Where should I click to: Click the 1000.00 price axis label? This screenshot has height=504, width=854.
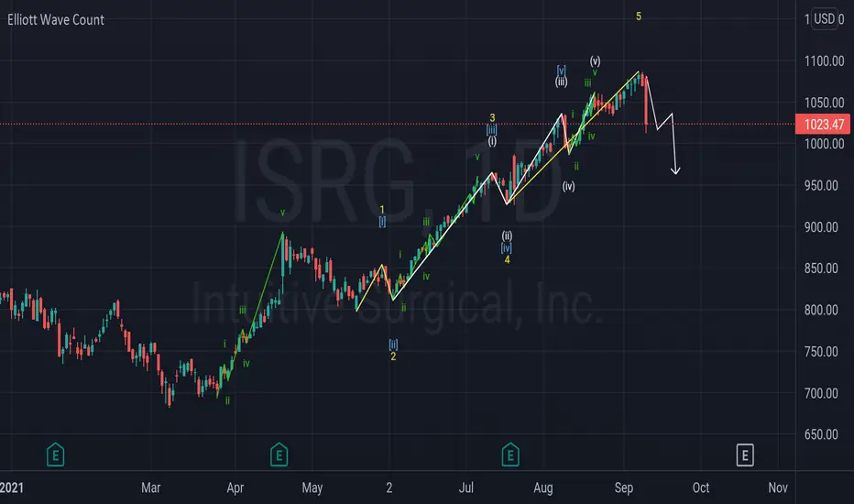[824, 144]
